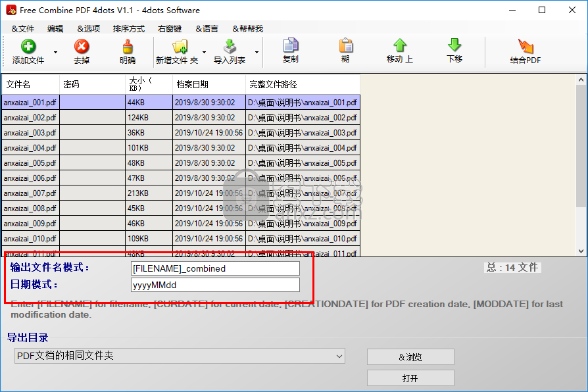Click the 213KB size cell

[149, 193]
